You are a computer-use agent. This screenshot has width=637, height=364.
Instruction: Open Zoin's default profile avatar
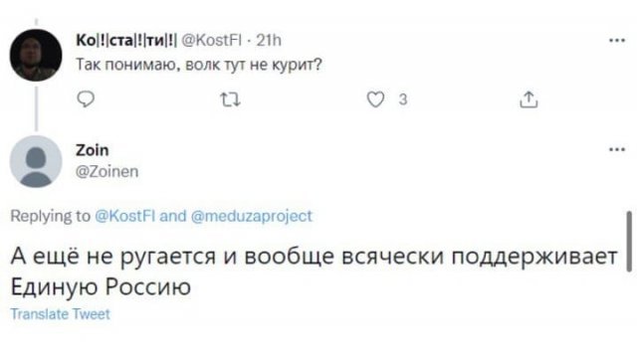[36, 161]
